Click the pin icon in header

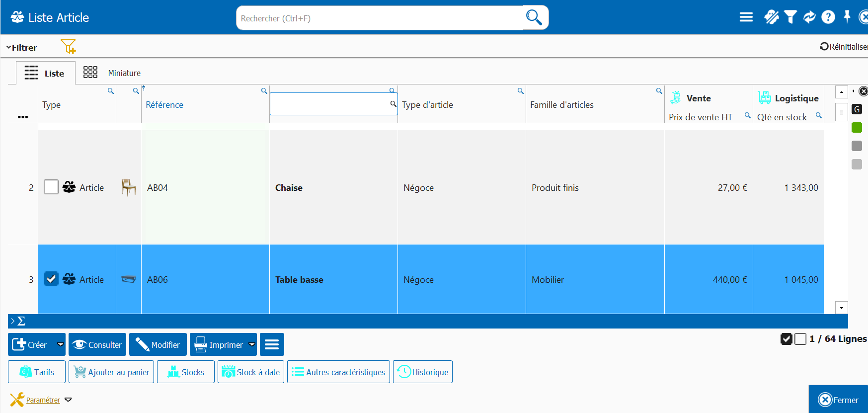click(x=847, y=17)
